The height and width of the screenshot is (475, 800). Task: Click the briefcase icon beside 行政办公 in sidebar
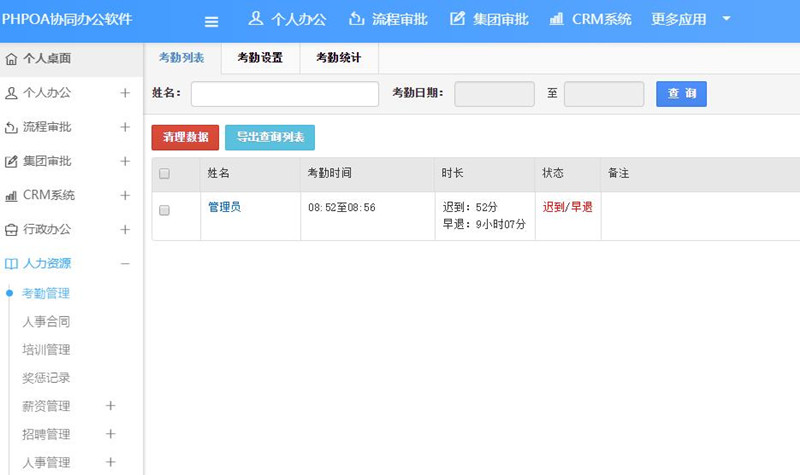(11, 229)
